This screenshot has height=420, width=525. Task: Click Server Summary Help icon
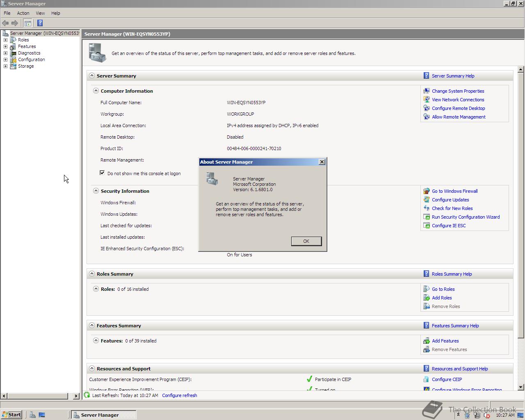click(x=427, y=75)
